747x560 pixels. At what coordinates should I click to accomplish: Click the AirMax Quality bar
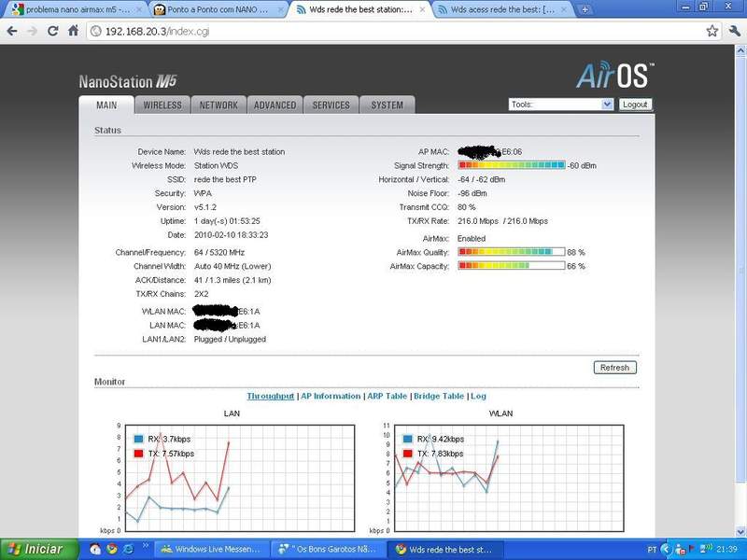click(512, 252)
